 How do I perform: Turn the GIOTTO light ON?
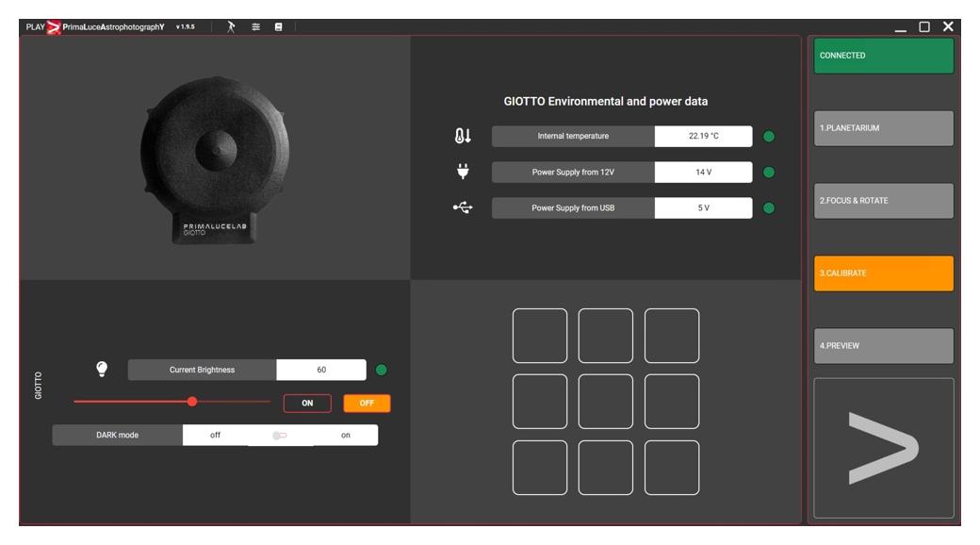coord(307,404)
